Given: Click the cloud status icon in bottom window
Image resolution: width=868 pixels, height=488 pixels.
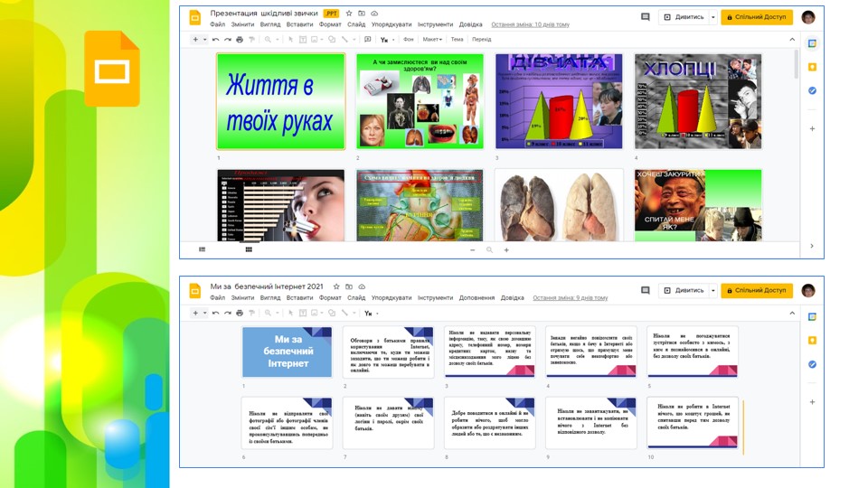Looking at the screenshot, I should (x=362, y=286).
